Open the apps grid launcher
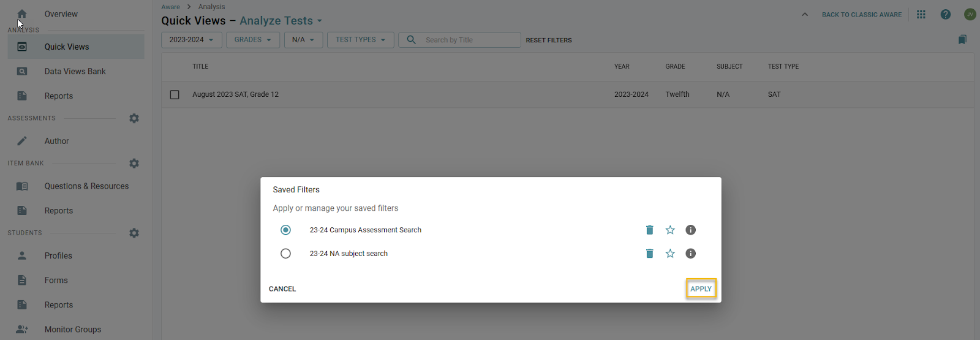 click(921, 15)
